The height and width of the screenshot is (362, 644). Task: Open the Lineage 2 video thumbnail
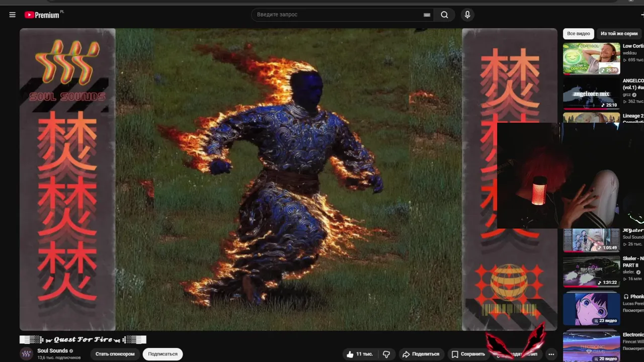coord(591,118)
